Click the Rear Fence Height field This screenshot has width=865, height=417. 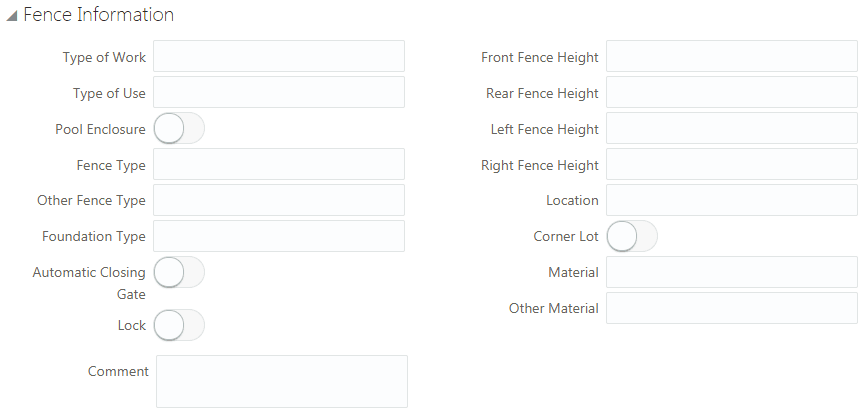[x=732, y=92]
